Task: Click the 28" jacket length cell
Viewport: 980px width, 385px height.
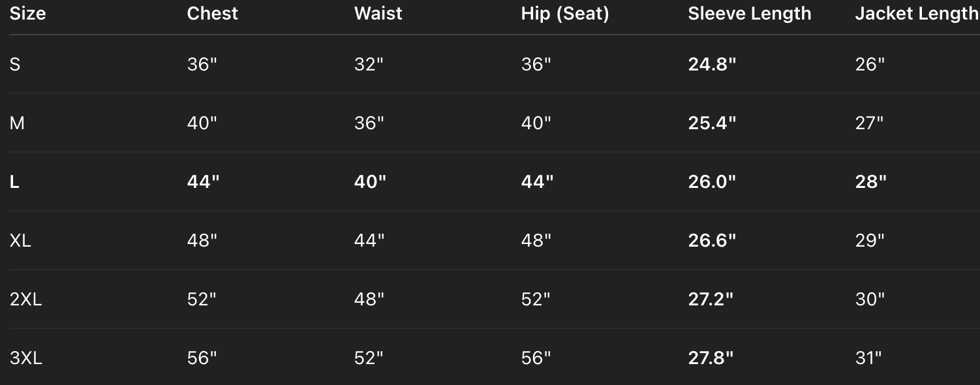Action: pyautogui.click(x=870, y=182)
